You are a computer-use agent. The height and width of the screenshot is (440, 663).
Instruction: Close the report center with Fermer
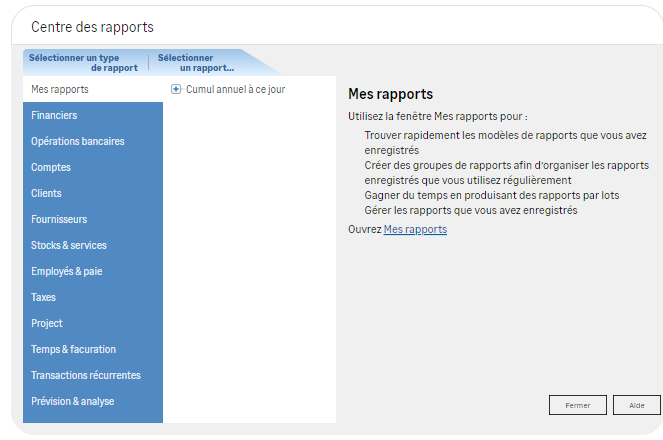pos(578,405)
